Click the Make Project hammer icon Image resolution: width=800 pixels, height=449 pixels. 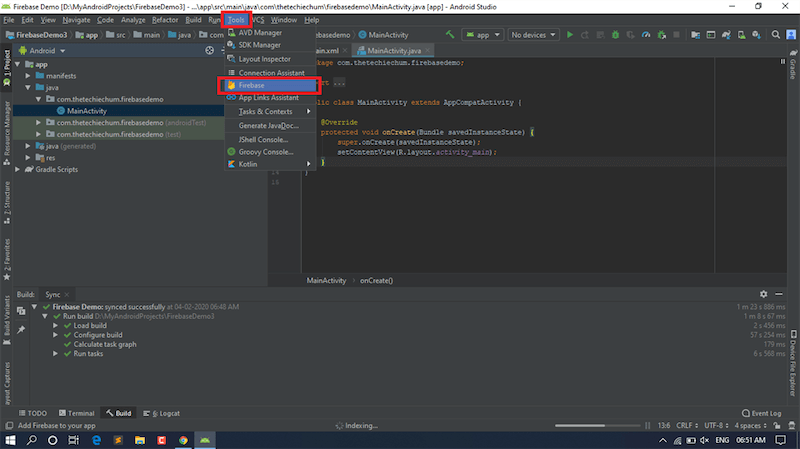451,35
